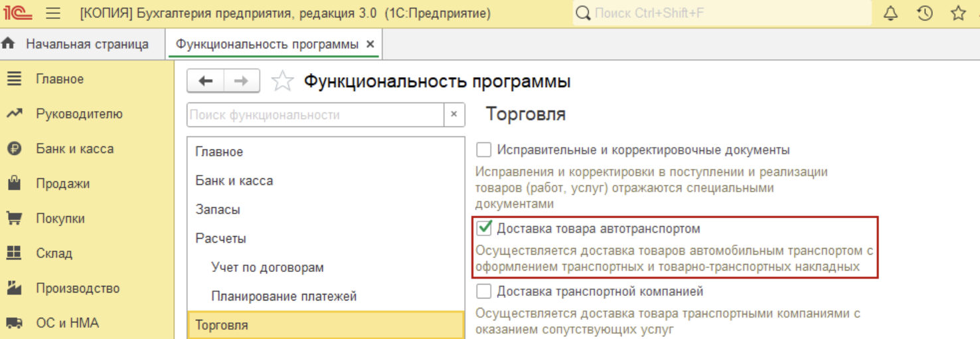980x339 pixels.
Task: Select Запасы in functionality list
Action: pyautogui.click(x=218, y=209)
